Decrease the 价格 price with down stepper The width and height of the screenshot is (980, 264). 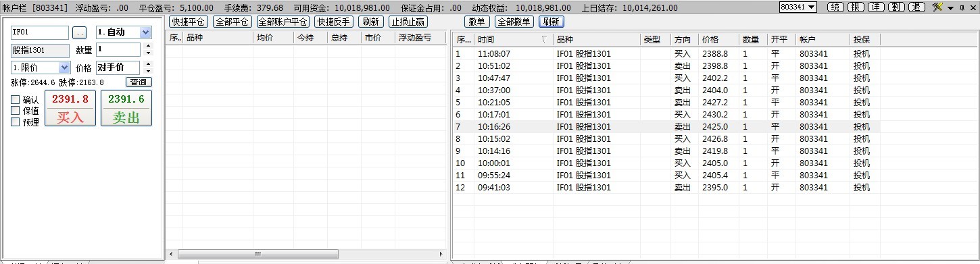click(x=149, y=71)
